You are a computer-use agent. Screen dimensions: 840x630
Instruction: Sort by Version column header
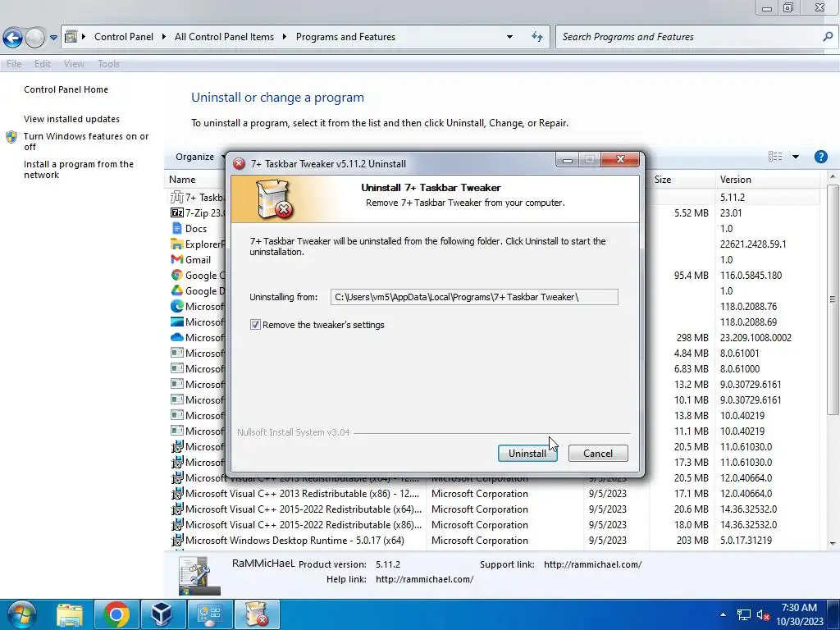(736, 180)
